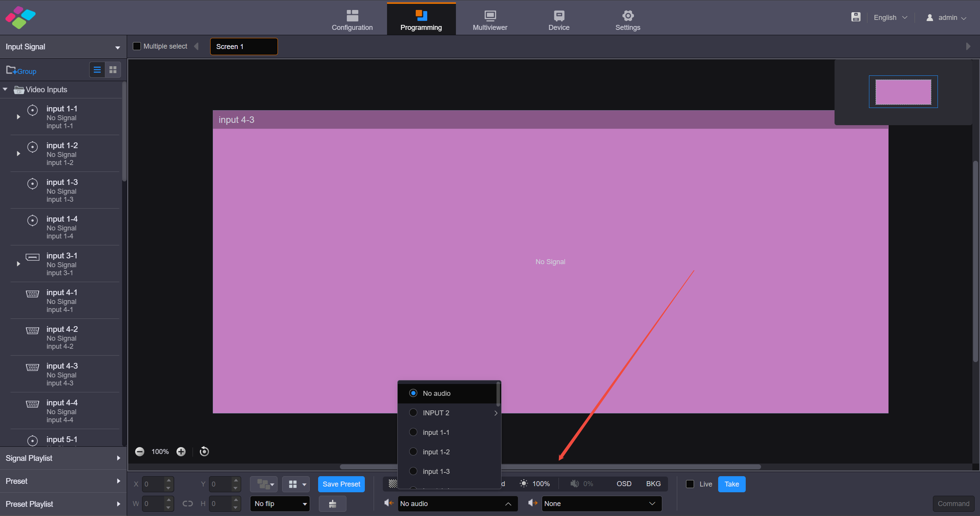Enable the Multiple select checkbox

(137, 46)
